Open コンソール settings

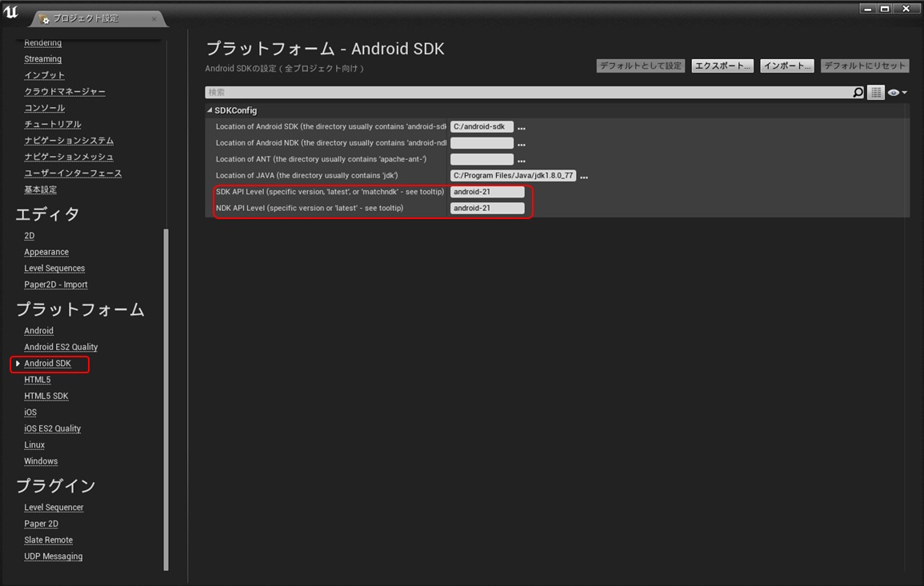click(44, 108)
